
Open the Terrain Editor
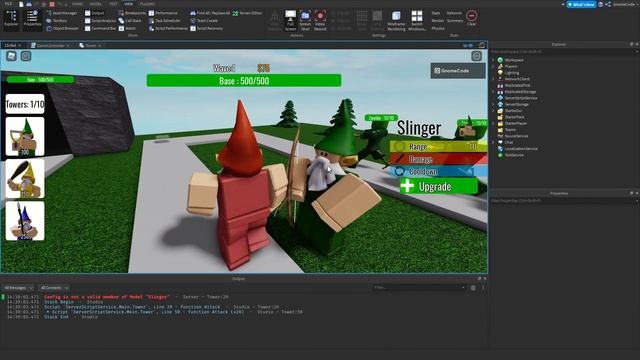(x=247, y=13)
